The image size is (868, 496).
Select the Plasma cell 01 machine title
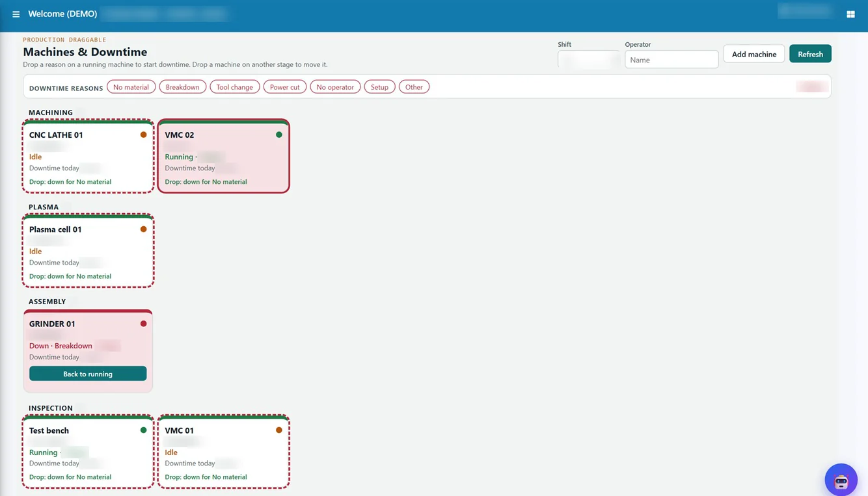click(55, 229)
